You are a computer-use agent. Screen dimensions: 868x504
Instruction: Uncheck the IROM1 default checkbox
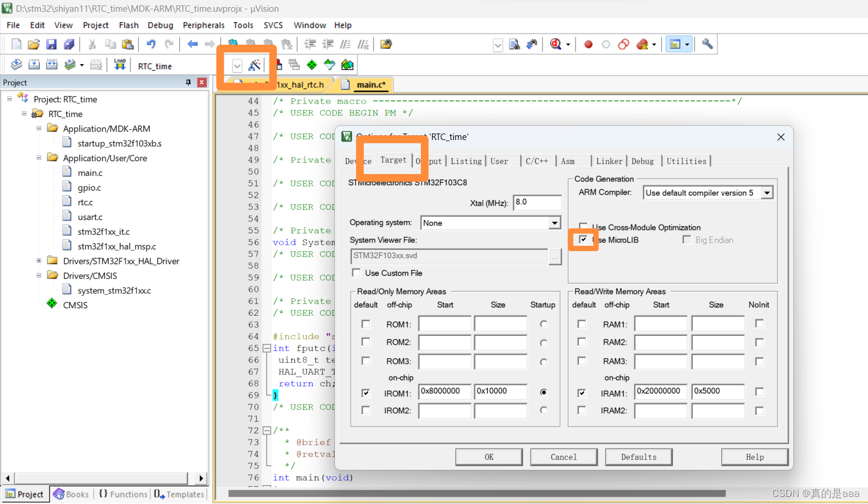(366, 393)
